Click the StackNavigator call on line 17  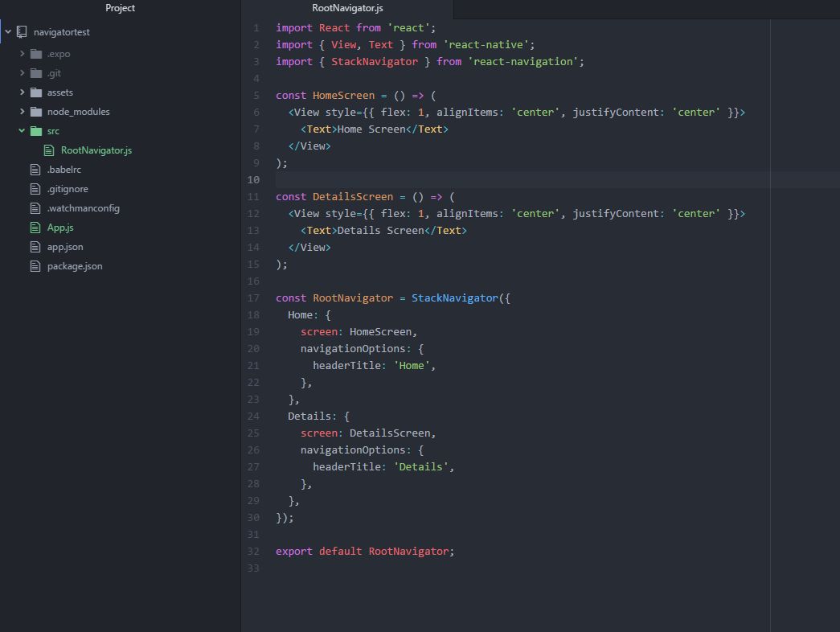pos(454,298)
